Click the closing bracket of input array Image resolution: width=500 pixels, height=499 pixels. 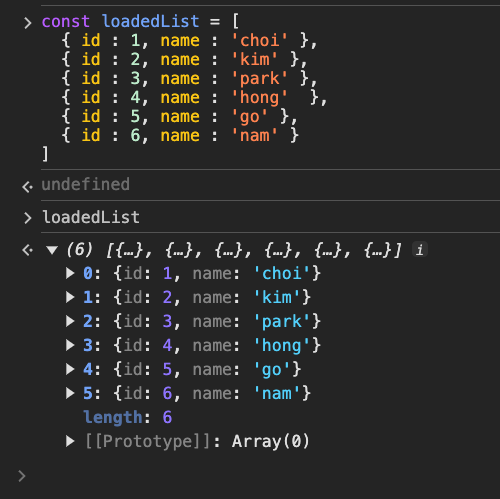[45, 154]
